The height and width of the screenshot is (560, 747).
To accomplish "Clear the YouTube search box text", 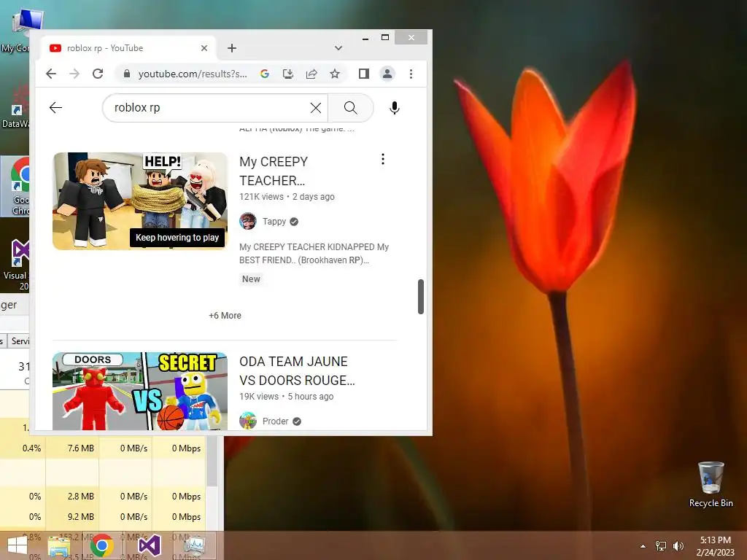I will 315,108.
